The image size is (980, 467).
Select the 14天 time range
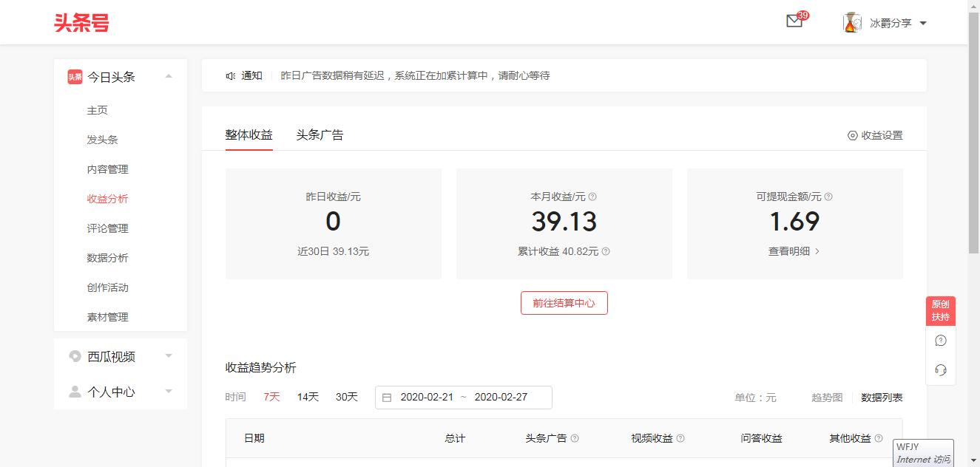pos(308,397)
